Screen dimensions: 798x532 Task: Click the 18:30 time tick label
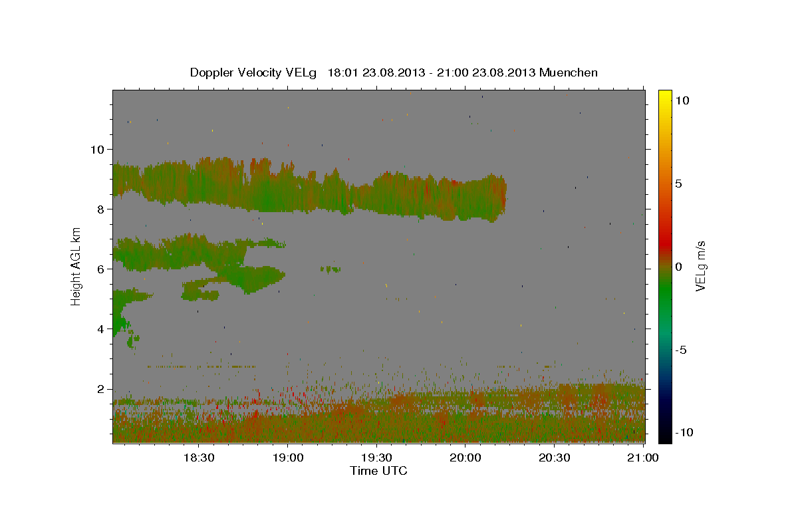(x=198, y=458)
